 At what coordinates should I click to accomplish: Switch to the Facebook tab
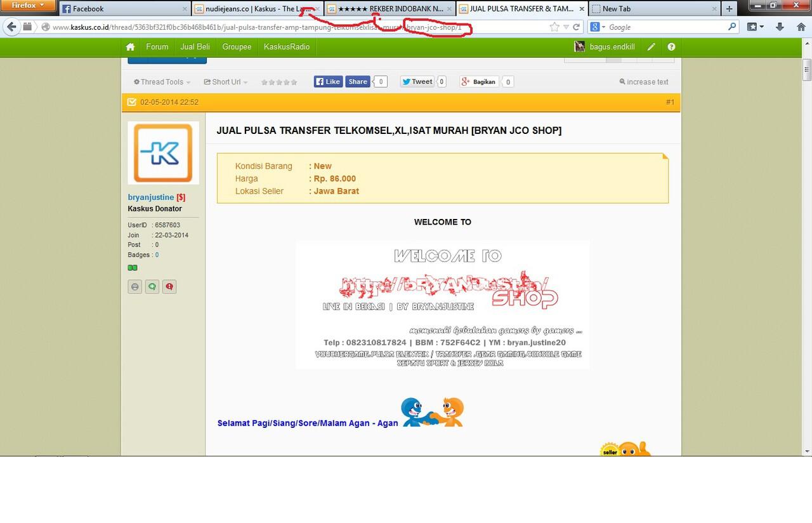point(125,9)
